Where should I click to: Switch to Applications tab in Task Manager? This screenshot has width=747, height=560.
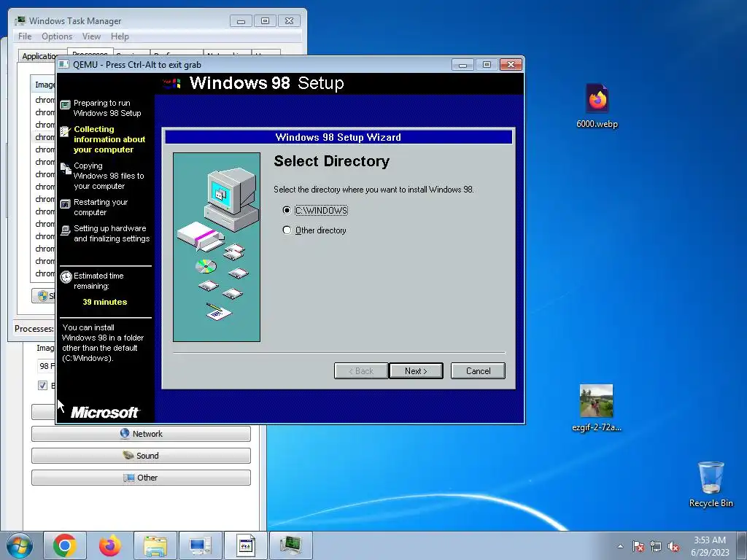click(42, 55)
